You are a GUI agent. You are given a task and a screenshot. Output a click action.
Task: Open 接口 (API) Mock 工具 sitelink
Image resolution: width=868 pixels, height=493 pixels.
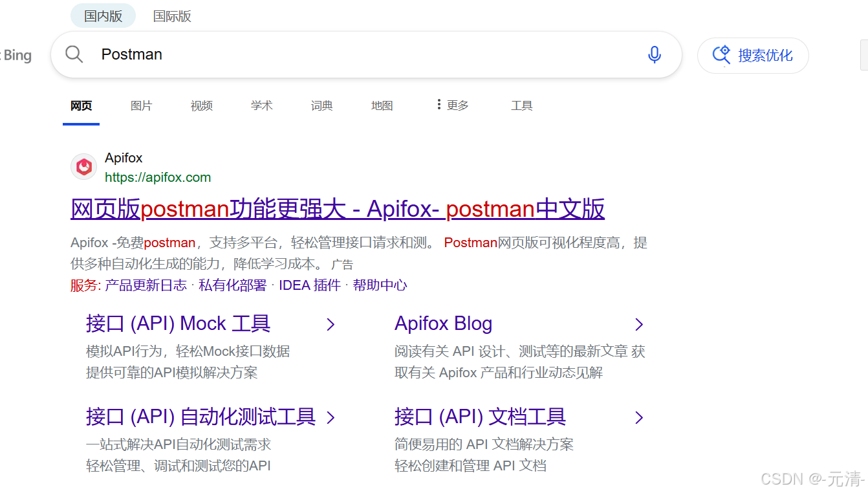click(x=179, y=323)
